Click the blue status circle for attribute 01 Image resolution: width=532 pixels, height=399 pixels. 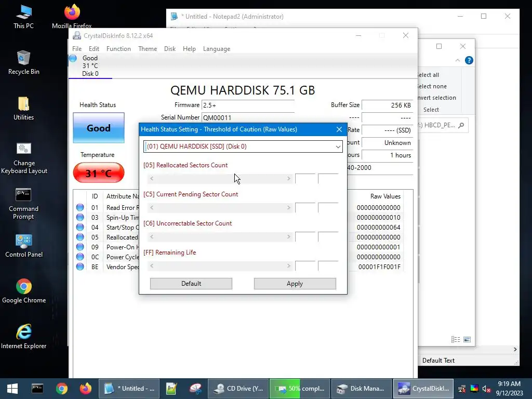(80, 207)
